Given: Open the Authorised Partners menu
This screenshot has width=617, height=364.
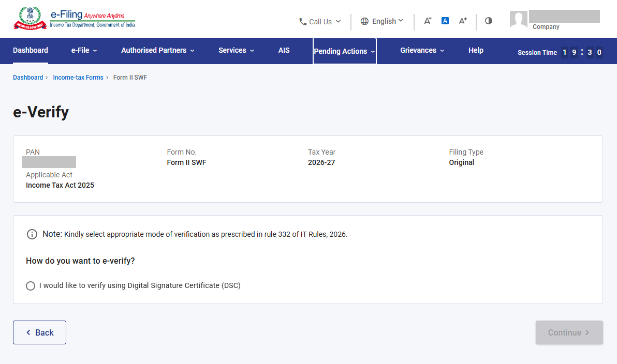Looking at the screenshot, I should [157, 50].
